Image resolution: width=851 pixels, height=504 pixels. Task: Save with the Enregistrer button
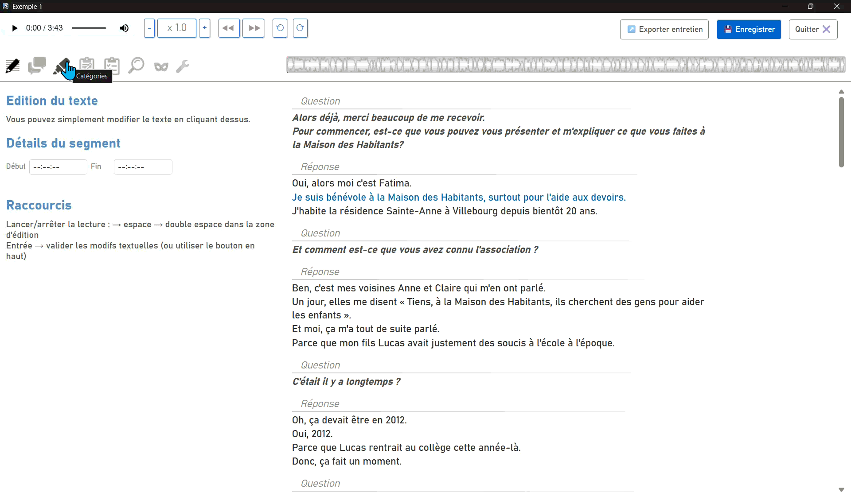749,29
